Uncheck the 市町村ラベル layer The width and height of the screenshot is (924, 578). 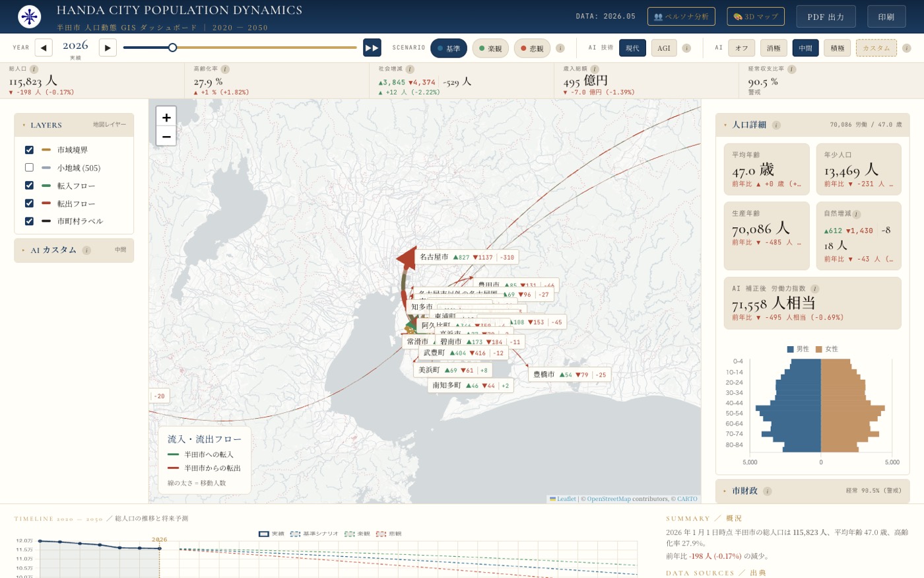tap(29, 221)
